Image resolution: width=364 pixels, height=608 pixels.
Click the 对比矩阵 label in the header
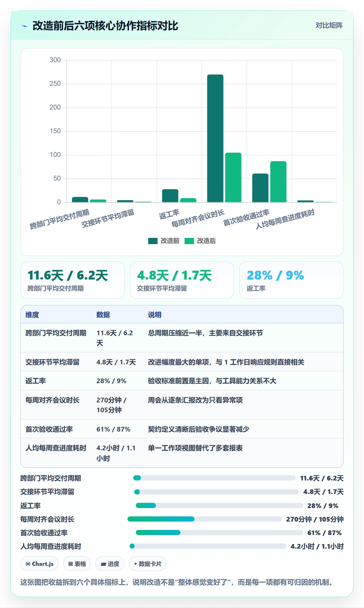click(x=329, y=25)
